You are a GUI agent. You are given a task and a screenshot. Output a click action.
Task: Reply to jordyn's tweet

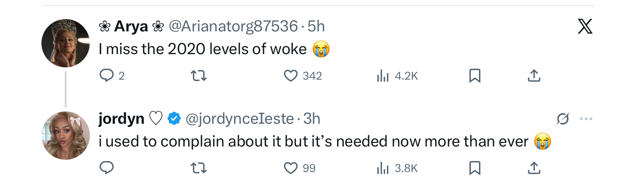tap(106, 168)
